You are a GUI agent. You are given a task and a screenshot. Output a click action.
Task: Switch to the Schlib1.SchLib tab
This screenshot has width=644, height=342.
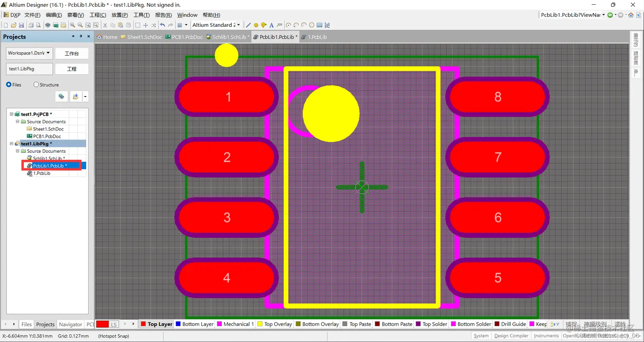[228, 37]
